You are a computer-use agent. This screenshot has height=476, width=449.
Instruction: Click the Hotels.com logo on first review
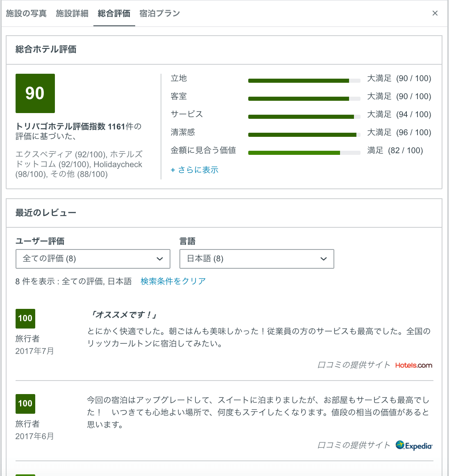coord(413,365)
